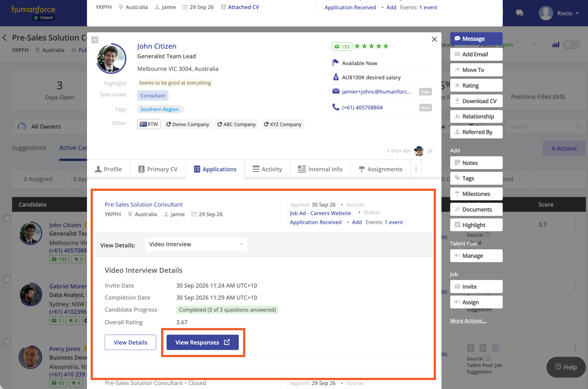Open the three-dot more tabs menu
The width and height of the screenshot is (588, 389).
(x=416, y=169)
